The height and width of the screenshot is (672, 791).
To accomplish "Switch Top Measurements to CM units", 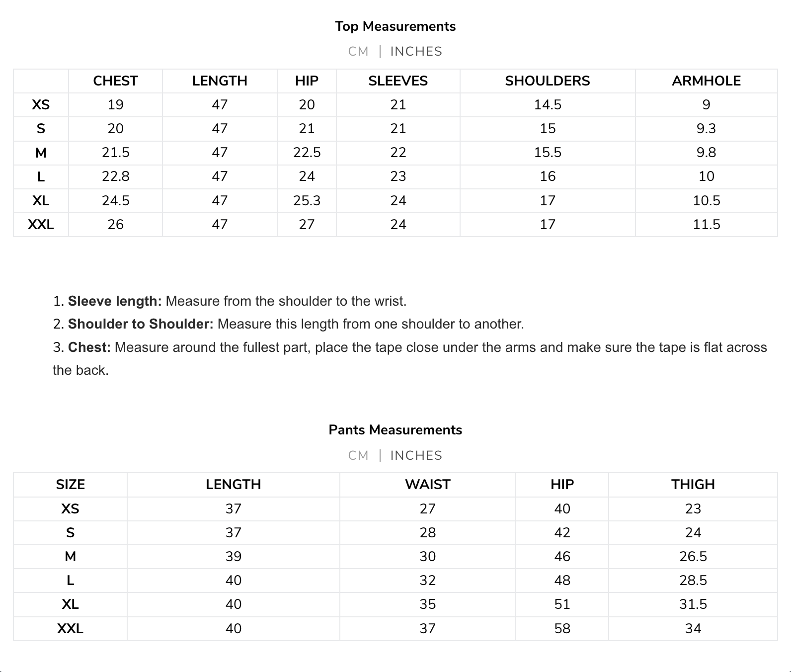I will pyautogui.click(x=358, y=51).
